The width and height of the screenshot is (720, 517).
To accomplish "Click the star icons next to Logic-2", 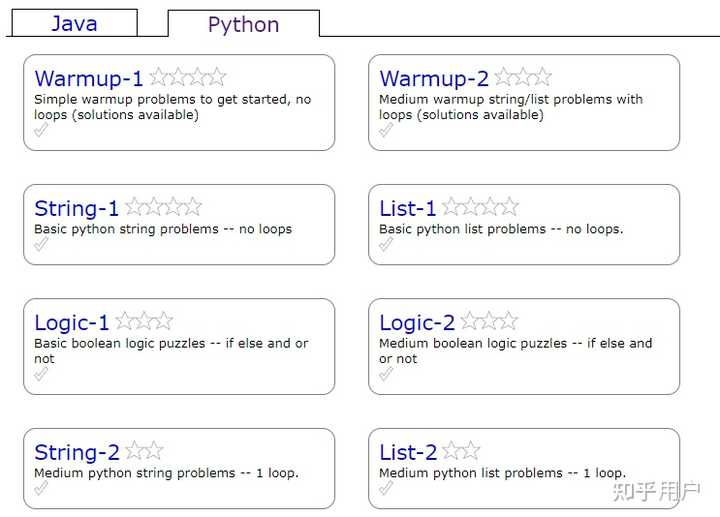I will point(489,321).
